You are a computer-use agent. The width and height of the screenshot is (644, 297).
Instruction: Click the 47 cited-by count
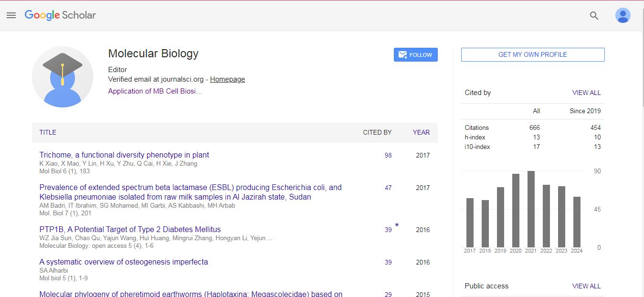tap(388, 188)
